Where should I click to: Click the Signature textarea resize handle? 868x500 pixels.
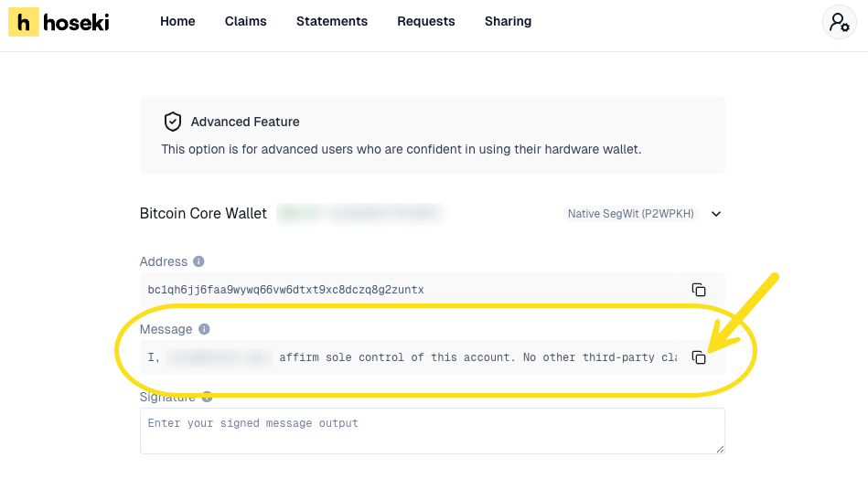point(720,449)
